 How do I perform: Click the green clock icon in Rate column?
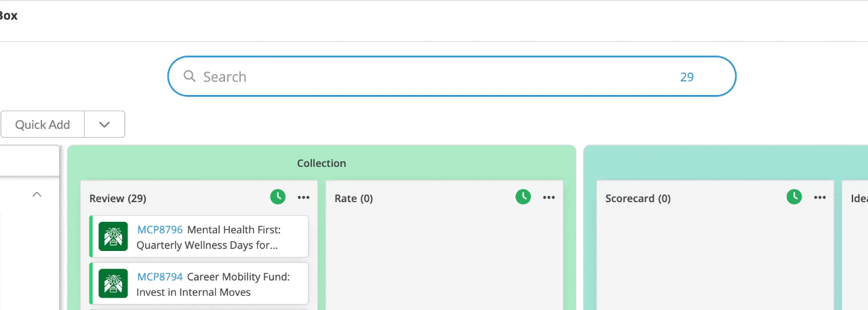point(523,197)
